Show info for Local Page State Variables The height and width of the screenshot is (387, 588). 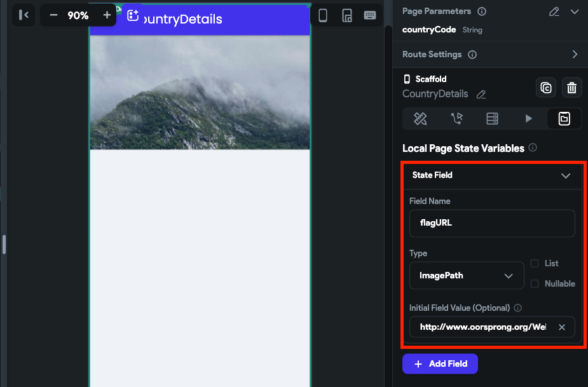tap(533, 148)
